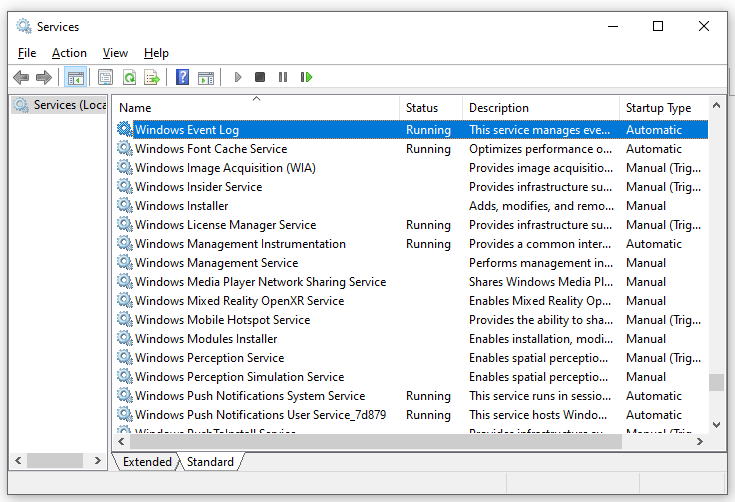
Task: Click the Services title bar gear icon
Action: click(x=23, y=26)
